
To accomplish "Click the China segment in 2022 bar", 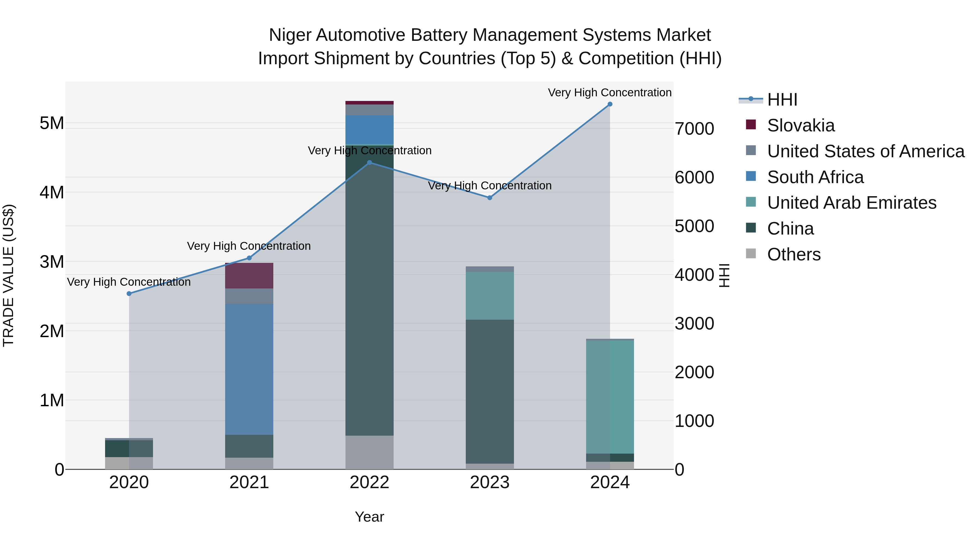I will 369,291.
